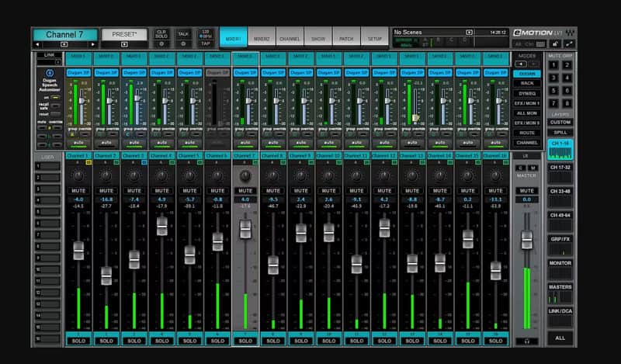
Task: Select previous channel with left arrow
Action: (37, 44)
